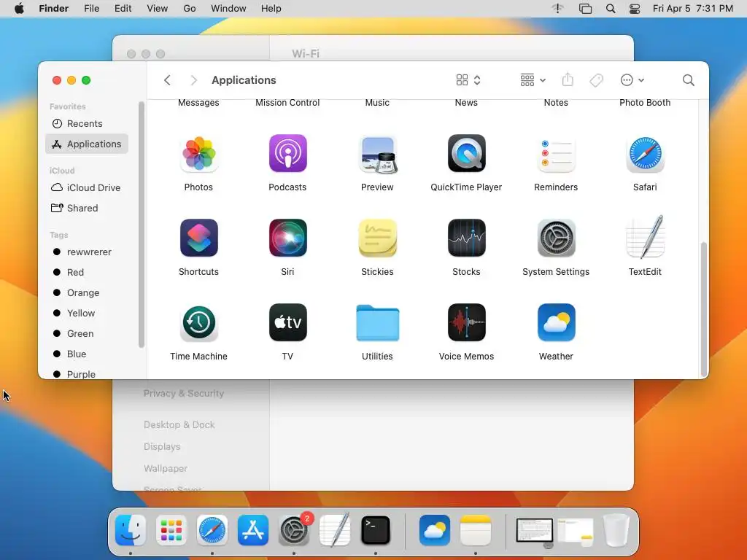Open Terminal from the Dock
Image resolution: width=747 pixels, height=560 pixels.
coord(376,530)
